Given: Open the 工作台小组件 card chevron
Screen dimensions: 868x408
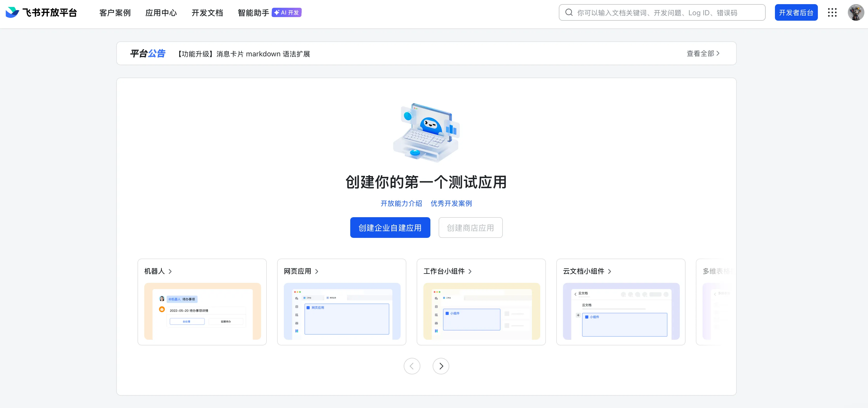Looking at the screenshot, I should pos(470,271).
